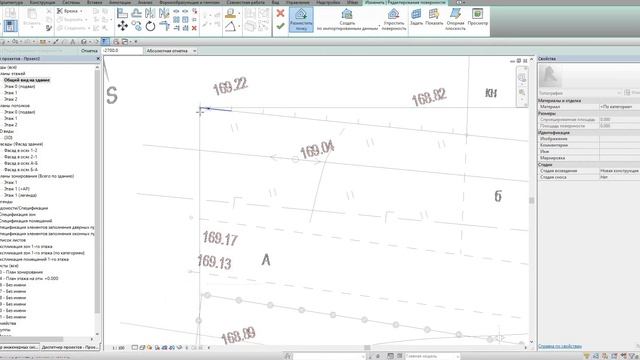640x360 pixels.
Task: Open view Общий вид на здание
Action: pyautogui.click(x=27, y=80)
